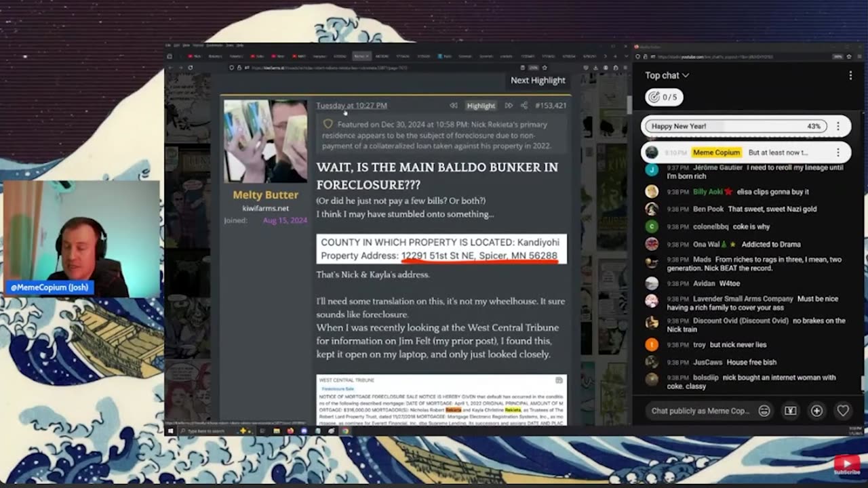The height and width of the screenshot is (488, 868).
Task: Click the heart reaction icon
Action: 843,411
